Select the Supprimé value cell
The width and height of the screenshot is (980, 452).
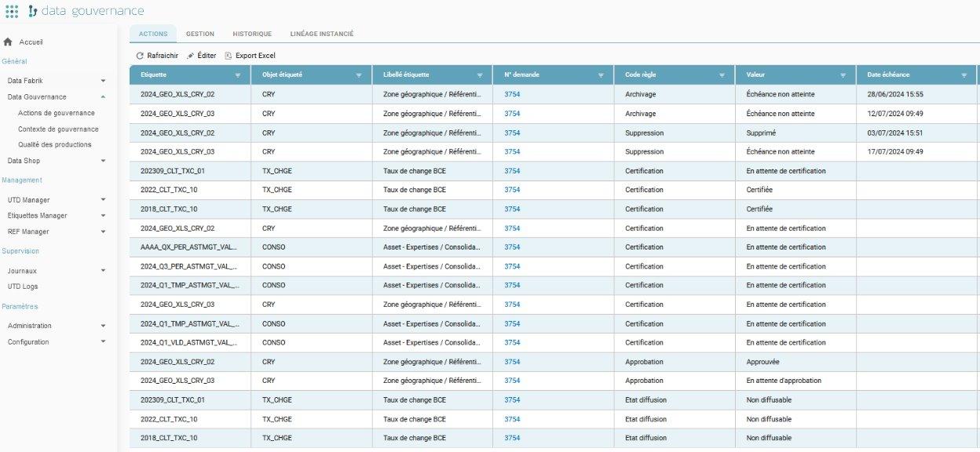761,133
